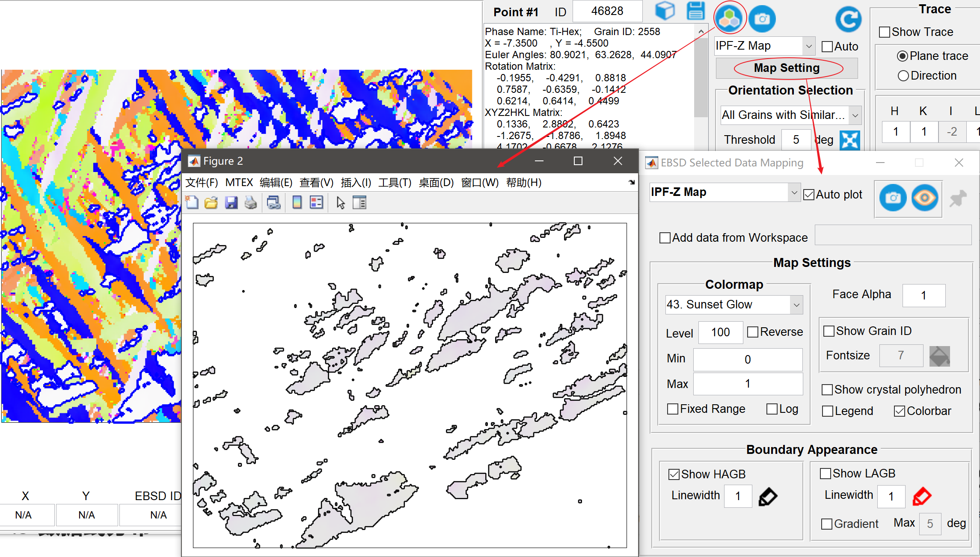Insert a colorbar from the Figure 2 toolbar
The width and height of the screenshot is (980, 557).
pos(297,202)
